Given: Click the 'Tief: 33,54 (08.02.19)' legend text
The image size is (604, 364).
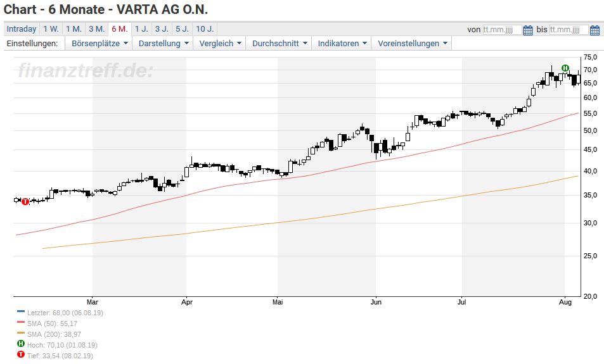Looking at the screenshot, I should [60, 356].
